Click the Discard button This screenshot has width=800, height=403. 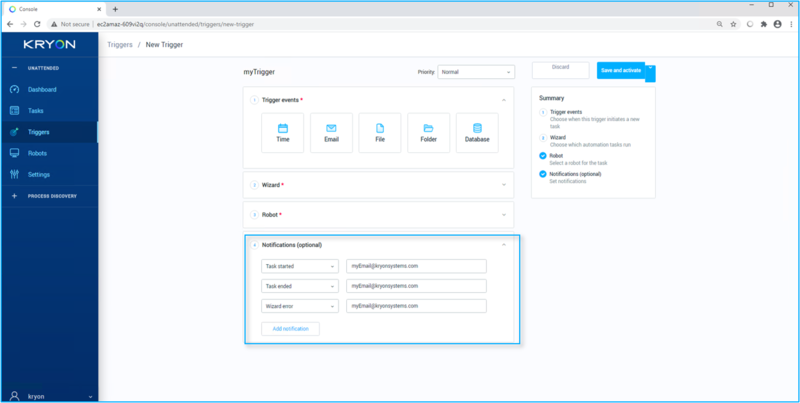[x=561, y=69]
